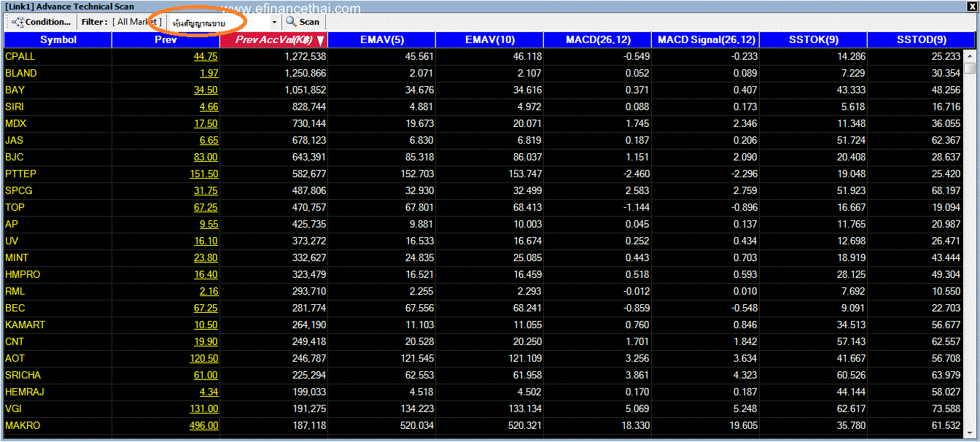Open HEMRAJ previous price link 4.34
Viewport: 980px width, 442px height.
click(x=209, y=392)
